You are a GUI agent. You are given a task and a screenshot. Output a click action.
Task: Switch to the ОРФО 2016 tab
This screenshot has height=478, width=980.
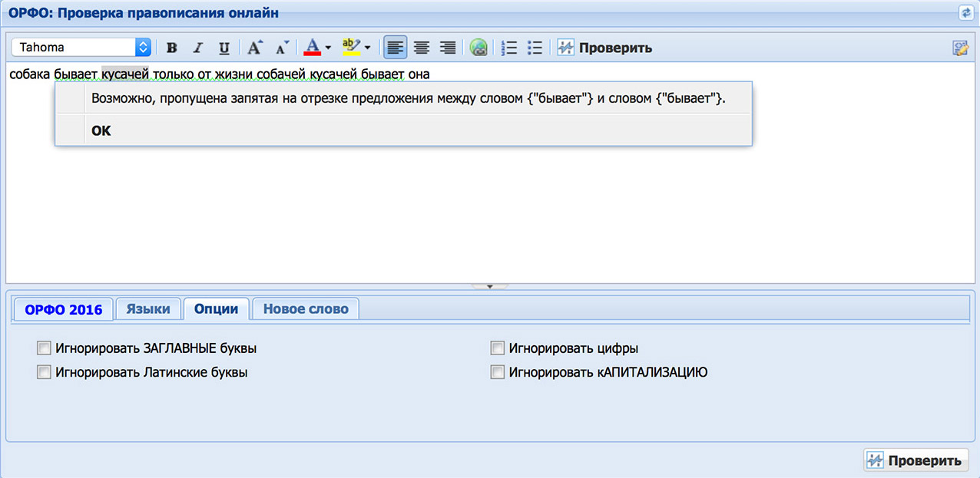pos(64,309)
